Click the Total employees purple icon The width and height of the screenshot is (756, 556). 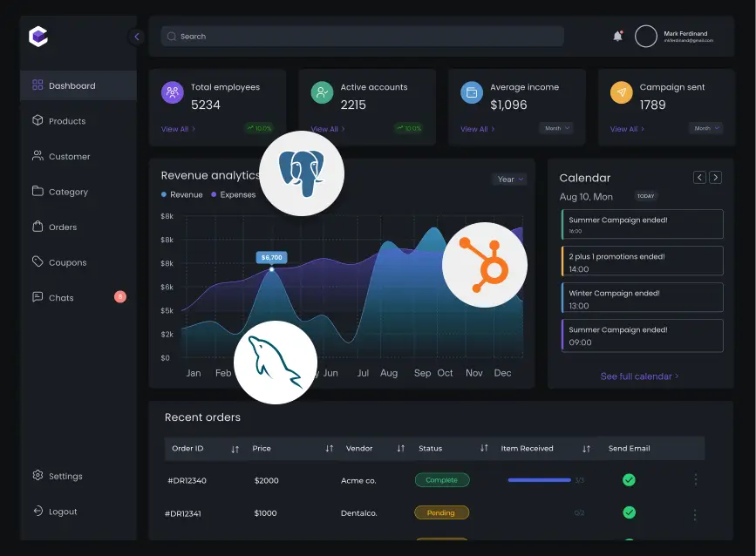pos(172,92)
